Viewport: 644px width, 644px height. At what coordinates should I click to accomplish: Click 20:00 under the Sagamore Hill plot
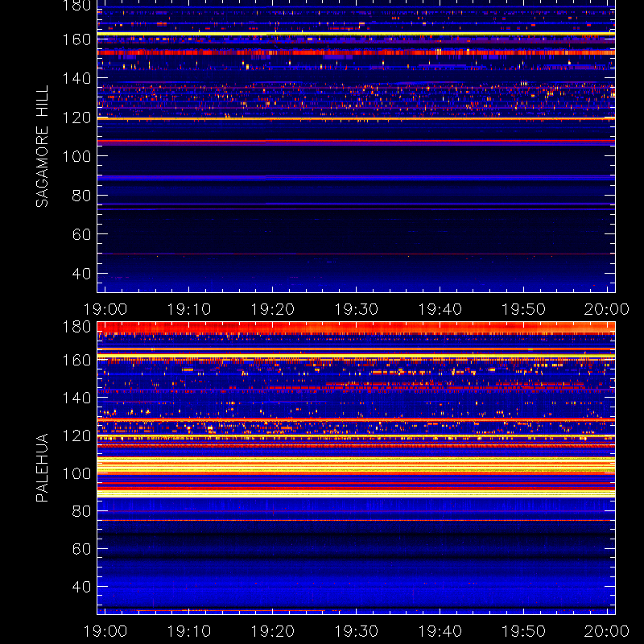click(607, 309)
